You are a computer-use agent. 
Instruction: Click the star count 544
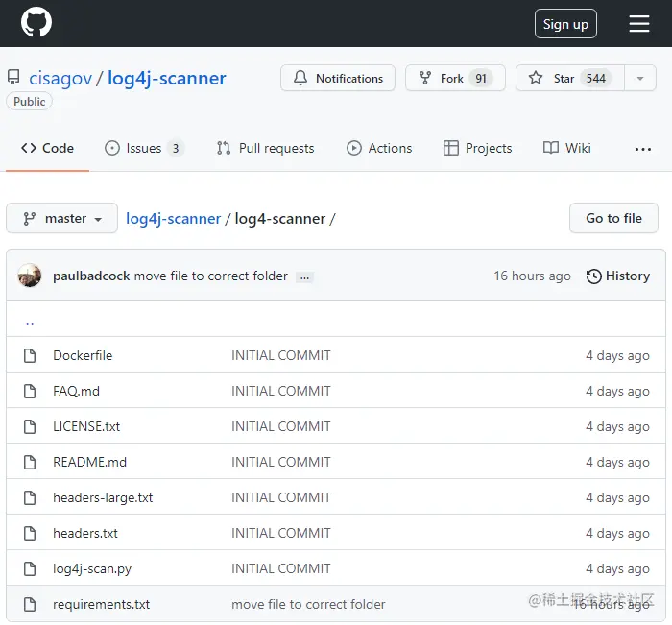coord(596,78)
